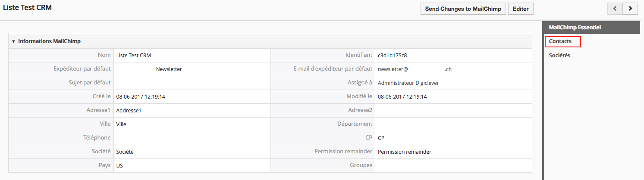The height and width of the screenshot is (180, 644).
Task: Open the Contacts related list
Action: coord(560,41)
